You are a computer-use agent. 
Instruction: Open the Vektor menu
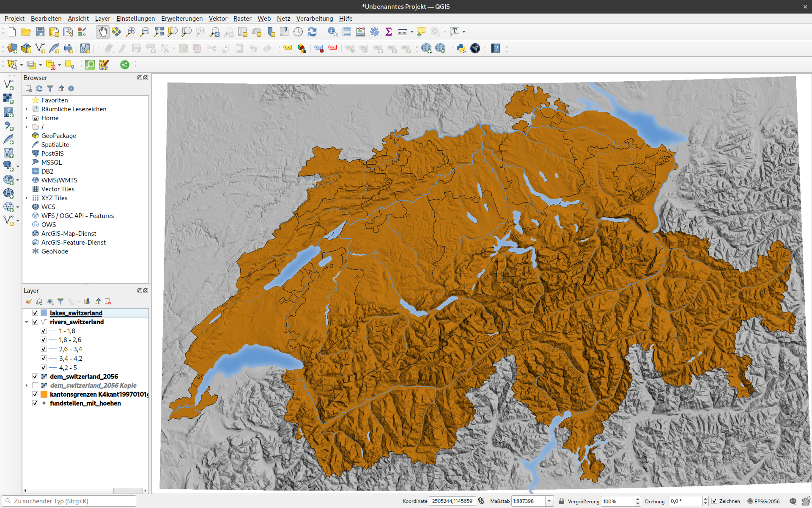click(218, 19)
